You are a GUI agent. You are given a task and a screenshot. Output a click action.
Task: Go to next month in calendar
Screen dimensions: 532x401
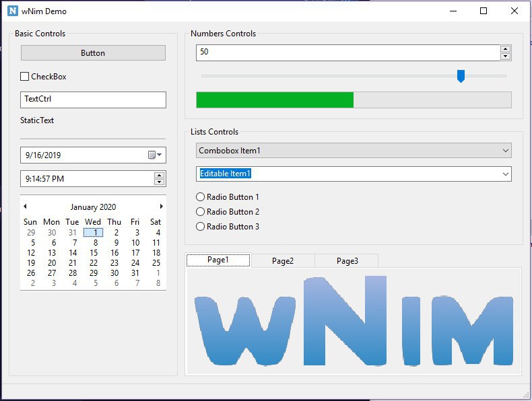pos(162,206)
